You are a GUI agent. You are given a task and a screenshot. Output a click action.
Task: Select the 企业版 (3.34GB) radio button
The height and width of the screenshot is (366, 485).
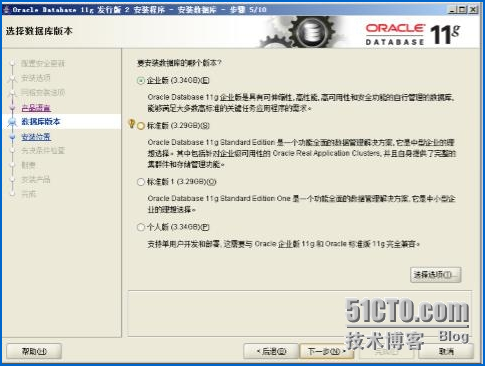(x=141, y=81)
